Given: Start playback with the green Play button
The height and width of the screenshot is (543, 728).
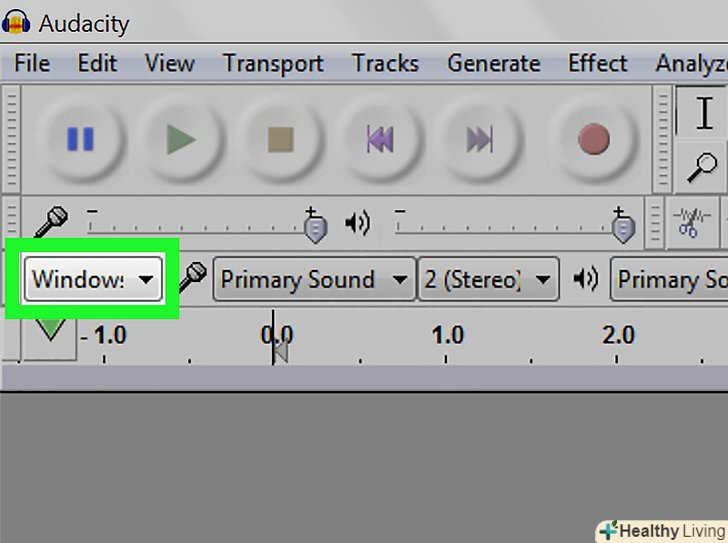Looking at the screenshot, I should [181, 139].
